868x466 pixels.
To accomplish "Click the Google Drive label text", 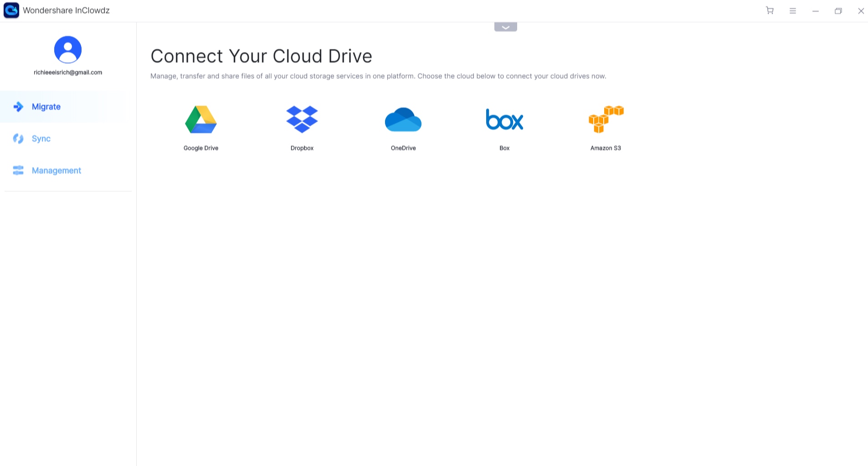I will point(201,148).
